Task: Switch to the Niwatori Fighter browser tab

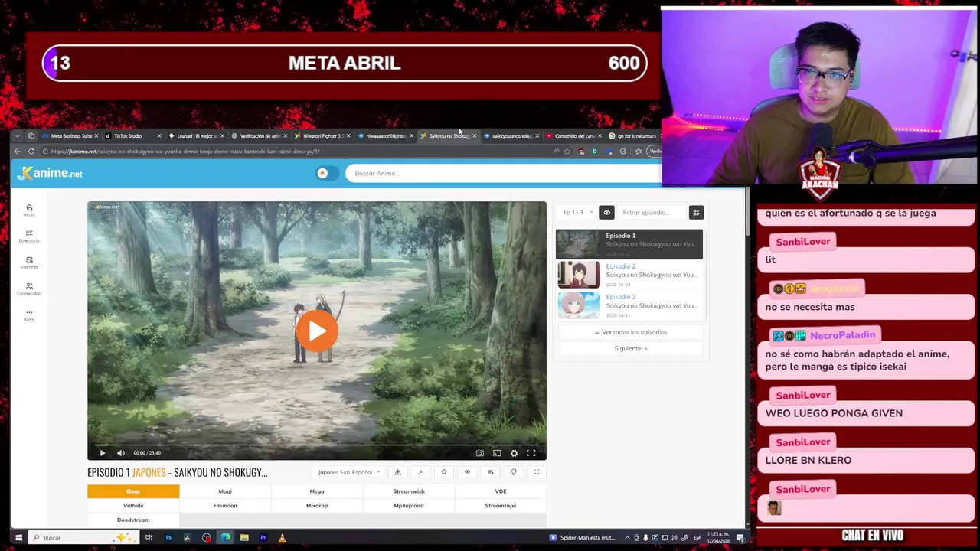Action: (x=322, y=136)
